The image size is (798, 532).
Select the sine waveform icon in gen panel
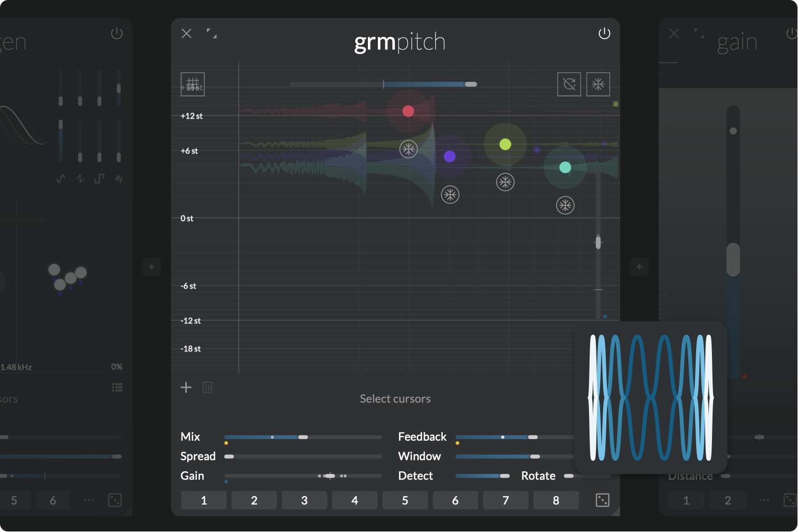[x=60, y=178]
